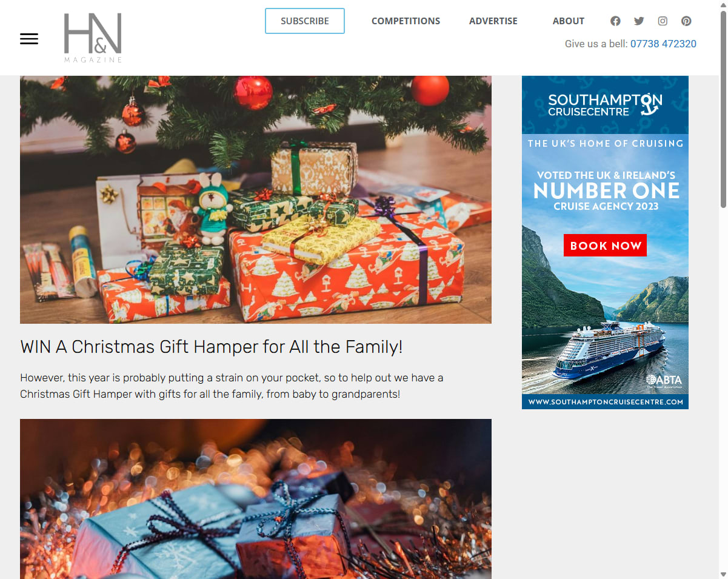The width and height of the screenshot is (728, 579).
Task: Open the Instagram social icon
Action: 663,21
